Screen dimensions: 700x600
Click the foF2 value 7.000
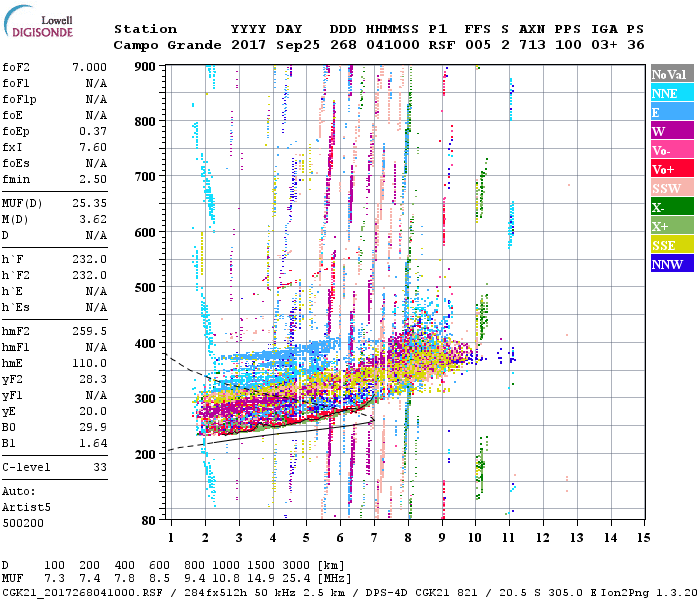(x=88, y=65)
